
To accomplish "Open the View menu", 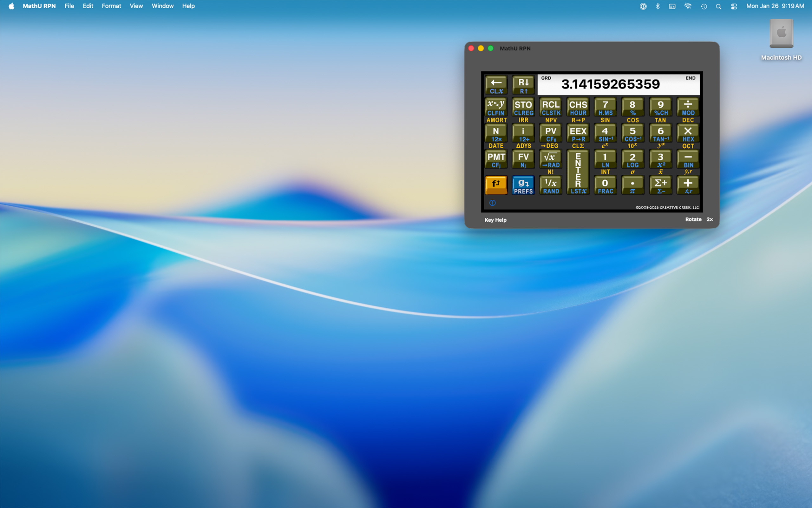I will [136, 6].
